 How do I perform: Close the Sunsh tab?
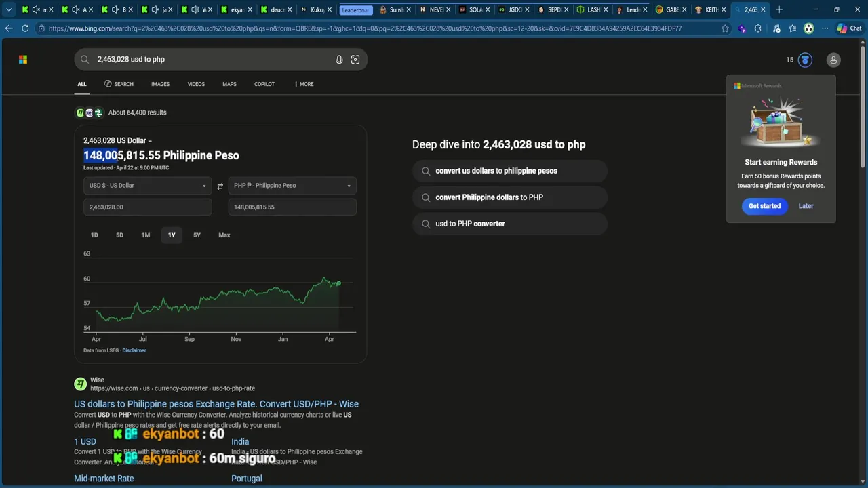click(409, 9)
